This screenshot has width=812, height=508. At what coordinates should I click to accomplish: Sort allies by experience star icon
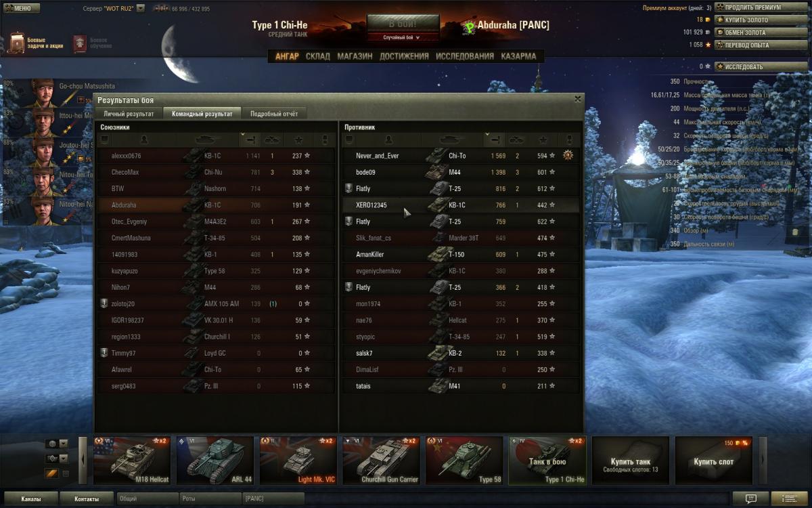pyautogui.click(x=298, y=140)
